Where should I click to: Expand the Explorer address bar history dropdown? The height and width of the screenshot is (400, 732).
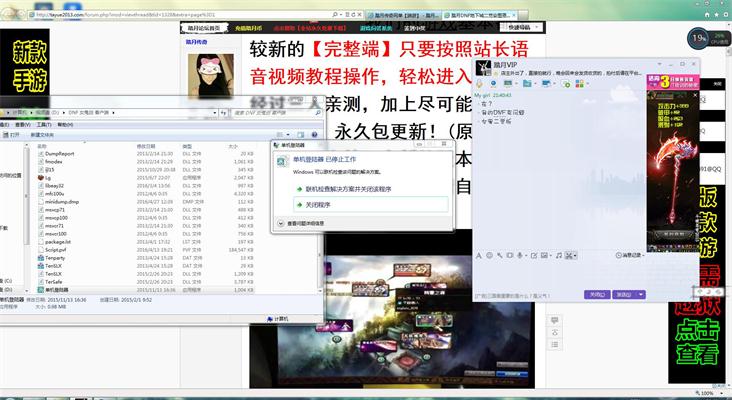[214, 112]
